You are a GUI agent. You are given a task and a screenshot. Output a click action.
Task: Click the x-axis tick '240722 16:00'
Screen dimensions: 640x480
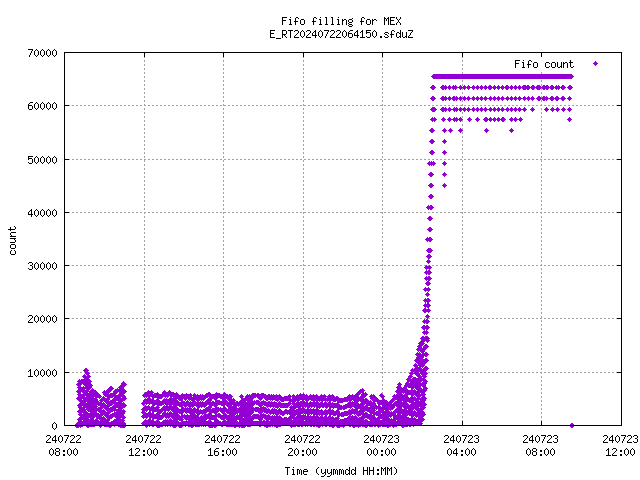point(222,446)
